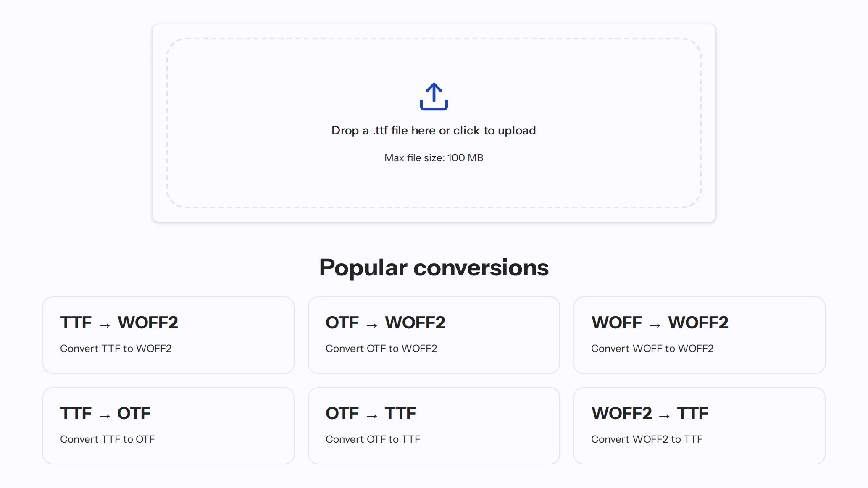Screen dimensions: 868x488
Task: Click the 'Popular conversions' heading
Action: point(434,268)
